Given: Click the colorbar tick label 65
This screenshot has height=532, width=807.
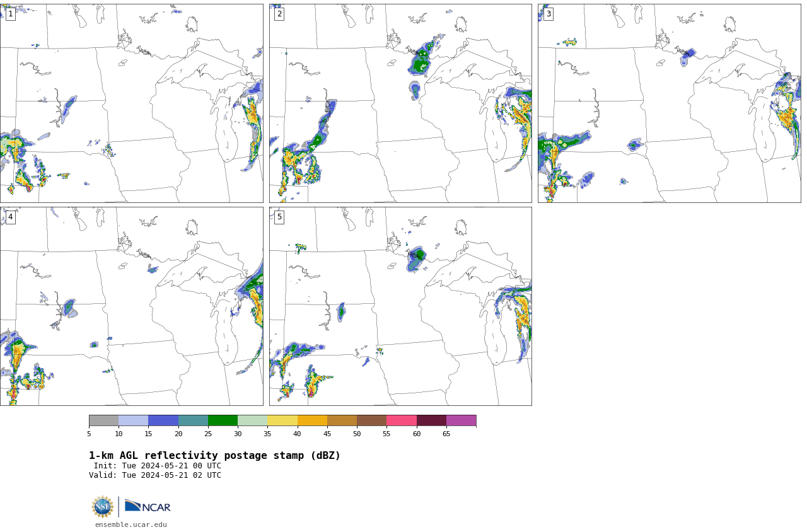Looking at the screenshot, I should click(446, 434).
